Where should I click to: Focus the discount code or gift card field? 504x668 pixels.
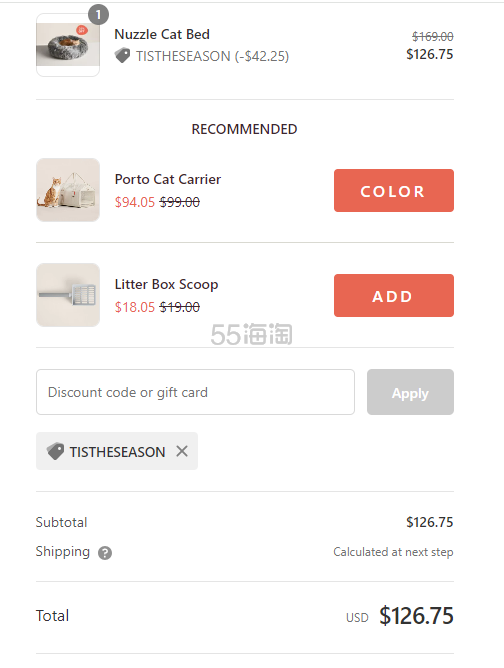click(x=195, y=392)
